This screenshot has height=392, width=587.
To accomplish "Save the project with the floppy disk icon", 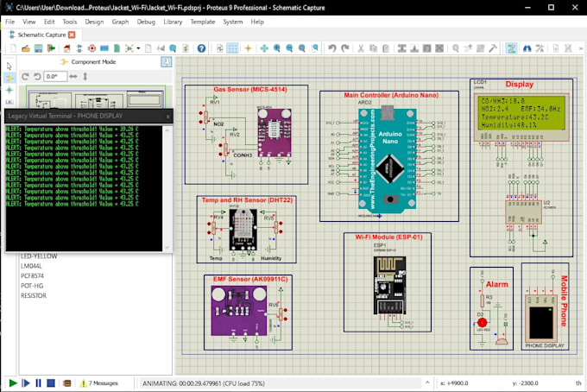I will coord(38,48).
